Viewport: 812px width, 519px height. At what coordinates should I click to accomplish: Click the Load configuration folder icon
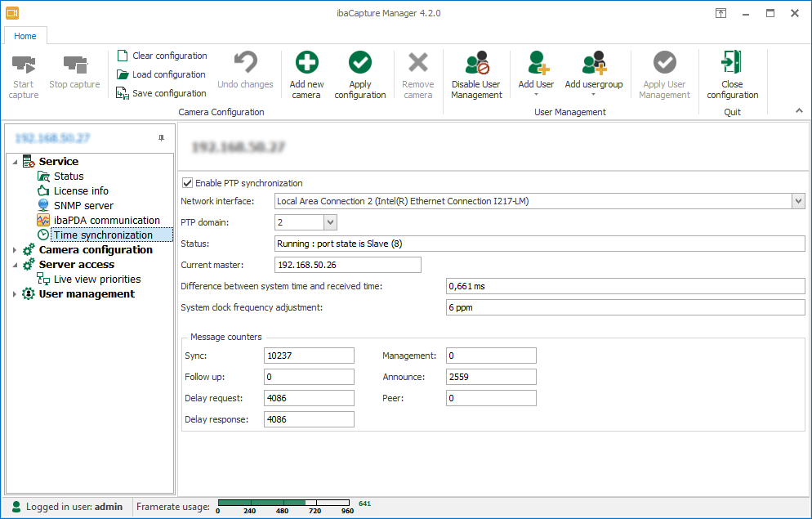[x=123, y=74]
